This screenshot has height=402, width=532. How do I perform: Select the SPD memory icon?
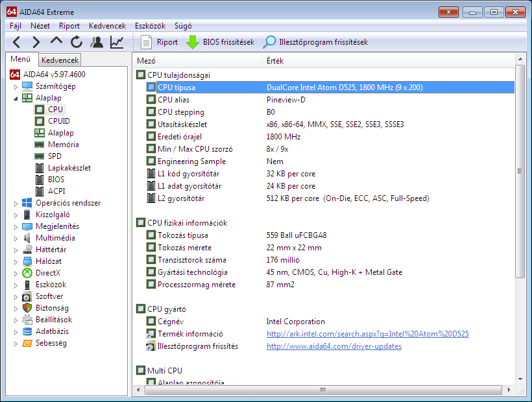coord(40,156)
